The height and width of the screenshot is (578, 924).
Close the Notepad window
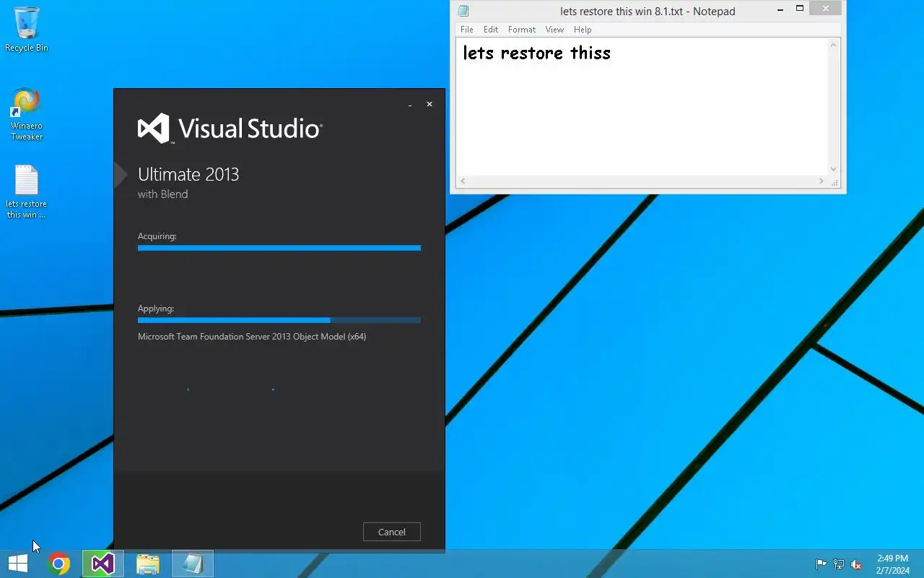[825, 9]
